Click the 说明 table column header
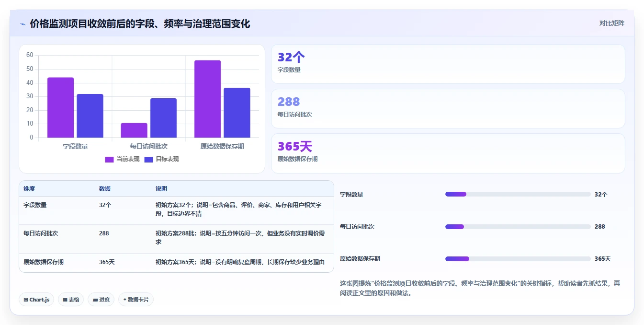The width and height of the screenshot is (644, 325). click(x=161, y=189)
